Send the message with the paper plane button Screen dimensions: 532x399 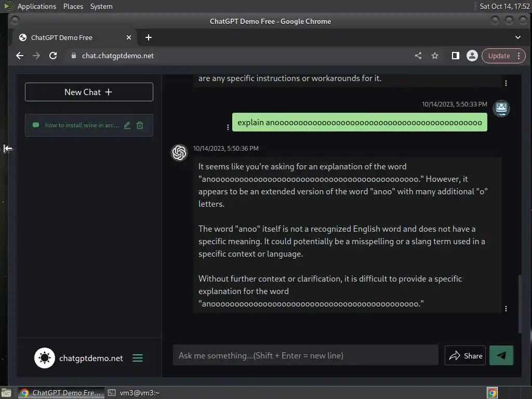pyautogui.click(x=501, y=355)
